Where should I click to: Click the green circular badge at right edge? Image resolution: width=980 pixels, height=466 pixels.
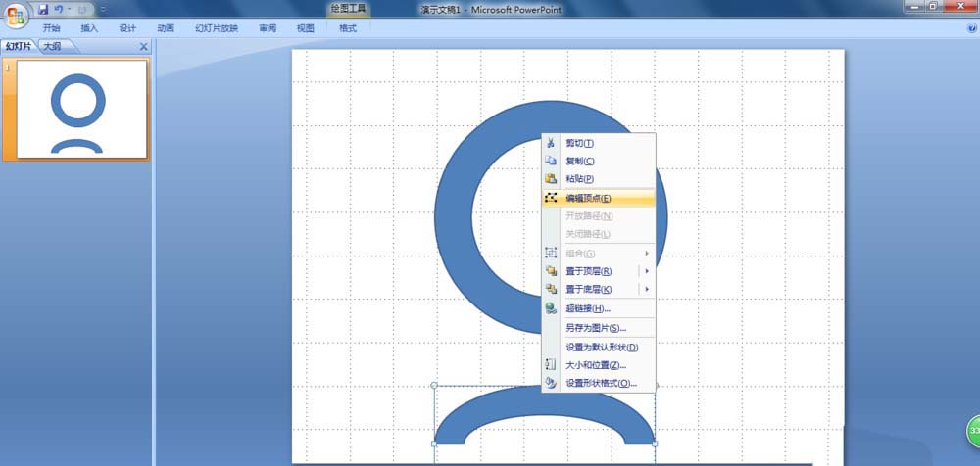pos(974,431)
